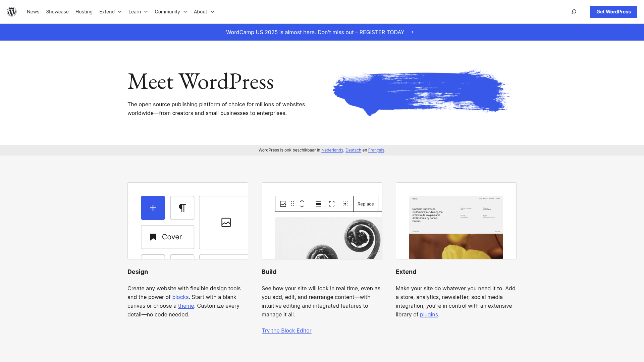Screen dimensions: 644x362
Task: Click the paragraph pilcrow block icon
Action: pos(182,208)
